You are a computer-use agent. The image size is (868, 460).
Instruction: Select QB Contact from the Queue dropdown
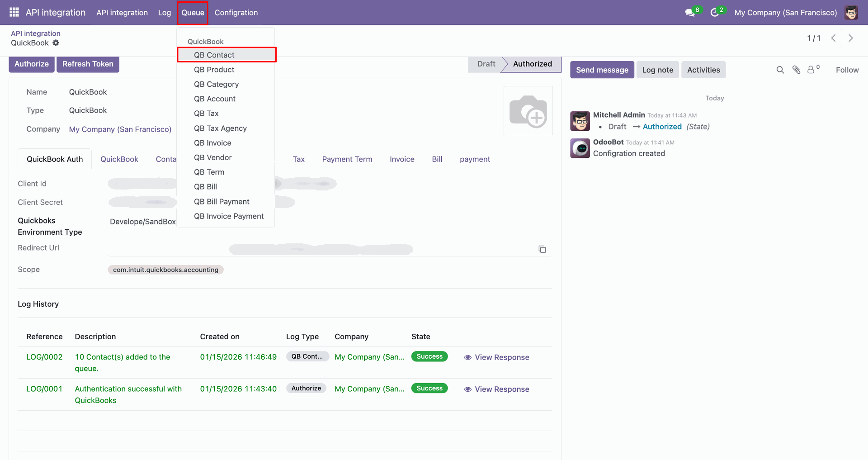coord(226,55)
